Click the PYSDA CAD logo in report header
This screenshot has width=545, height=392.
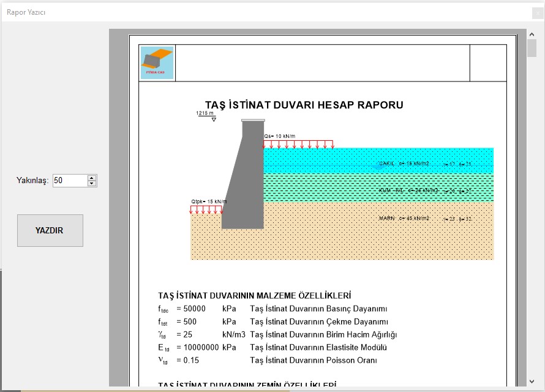157,62
